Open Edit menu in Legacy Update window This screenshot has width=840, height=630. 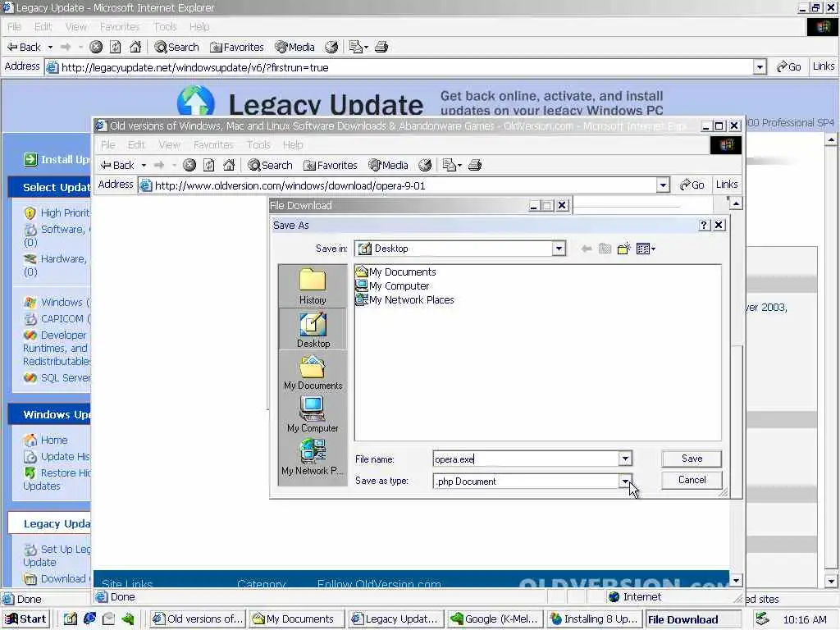point(43,27)
